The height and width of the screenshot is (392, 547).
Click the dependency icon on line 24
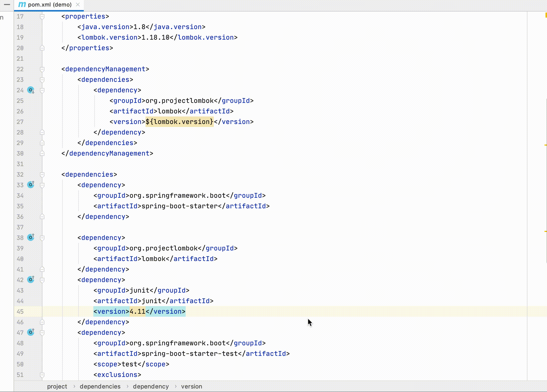[x=31, y=90]
